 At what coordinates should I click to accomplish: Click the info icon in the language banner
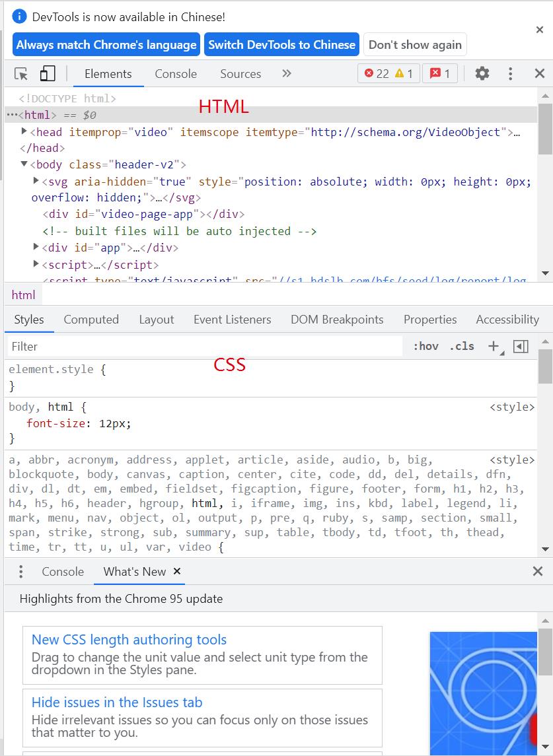click(19, 17)
